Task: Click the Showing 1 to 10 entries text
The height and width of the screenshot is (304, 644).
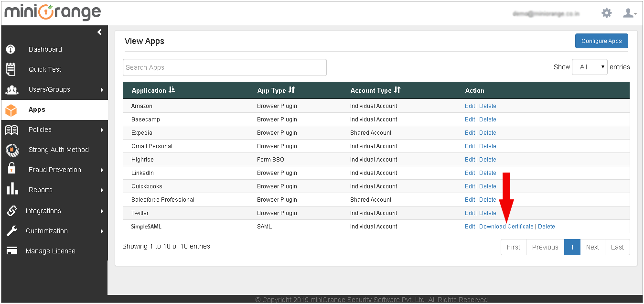Action: tap(166, 246)
